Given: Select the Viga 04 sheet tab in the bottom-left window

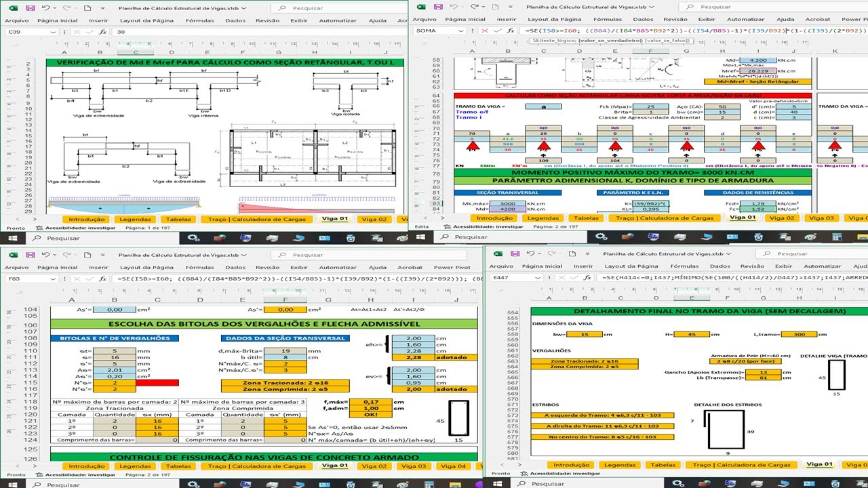Looking at the screenshot, I should [453, 466].
